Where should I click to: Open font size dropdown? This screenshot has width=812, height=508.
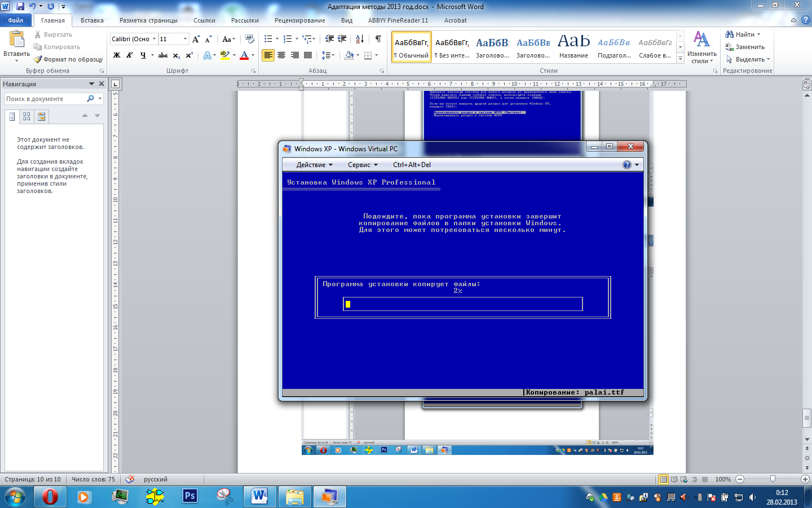pos(185,39)
